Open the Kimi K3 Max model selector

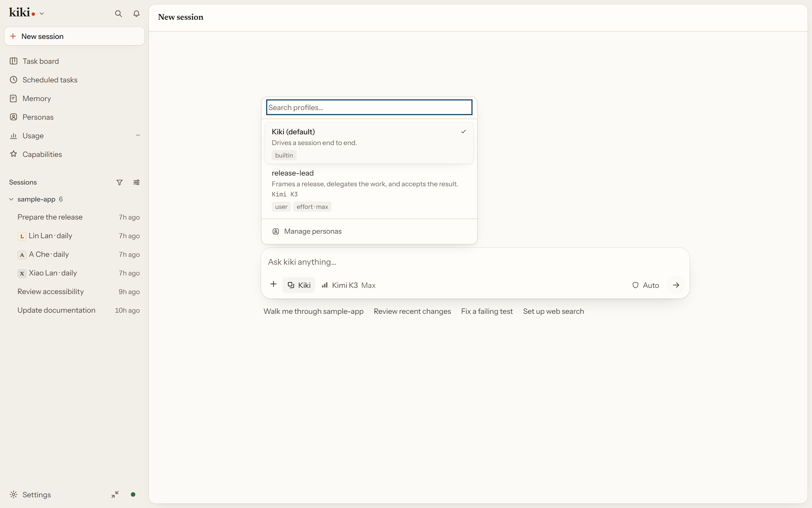[x=348, y=285]
